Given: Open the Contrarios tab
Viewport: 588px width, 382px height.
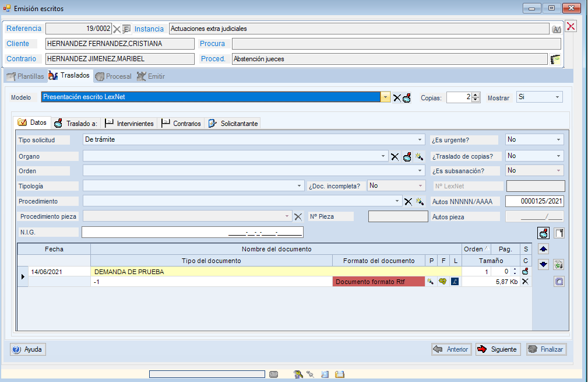Looking at the screenshot, I should tap(181, 124).
